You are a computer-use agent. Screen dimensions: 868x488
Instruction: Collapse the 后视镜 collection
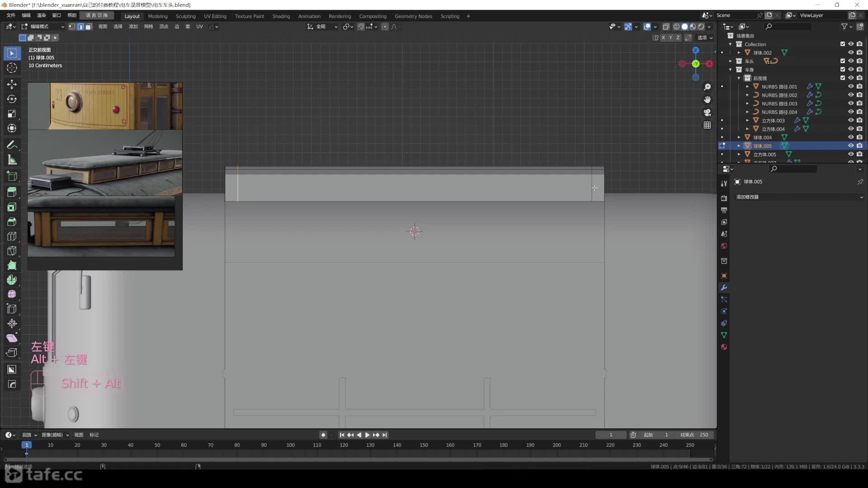click(739, 78)
